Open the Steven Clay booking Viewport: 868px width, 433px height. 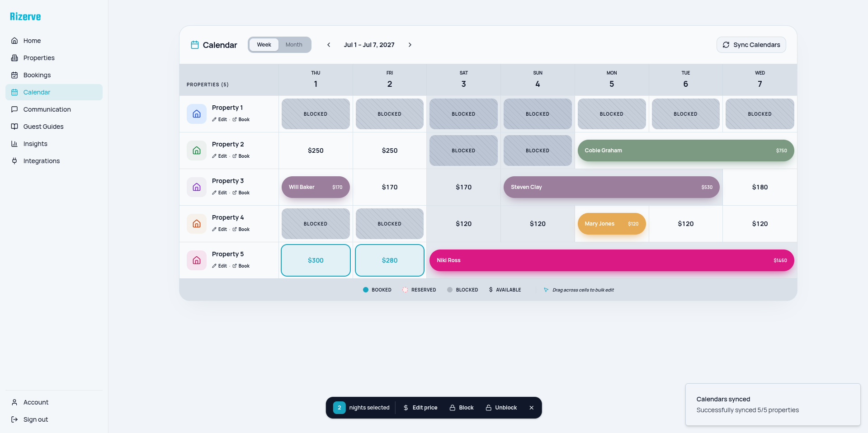coord(612,187)
